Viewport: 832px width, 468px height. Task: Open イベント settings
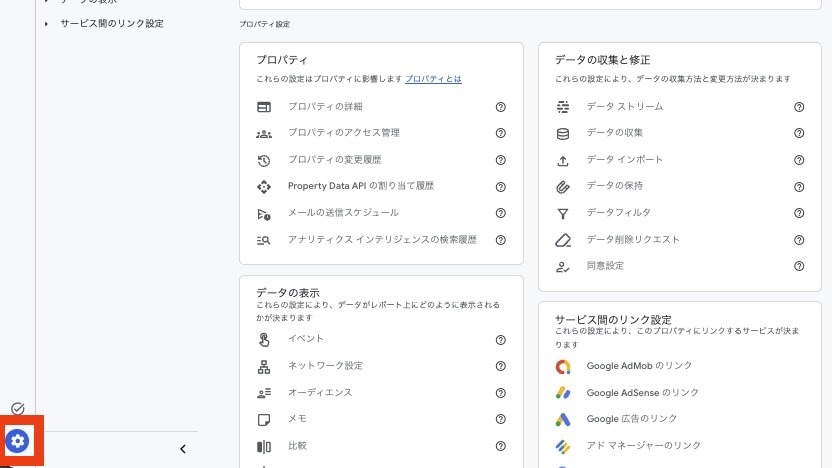point(306,339)
